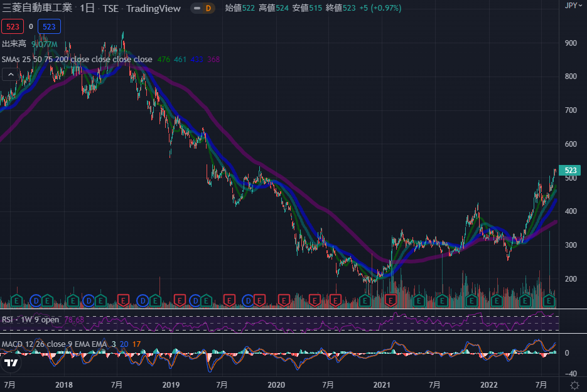This screenshot has height=392, width=587.
Task: Click the first red earnings E marker from the left
Action: click(123, 300)
